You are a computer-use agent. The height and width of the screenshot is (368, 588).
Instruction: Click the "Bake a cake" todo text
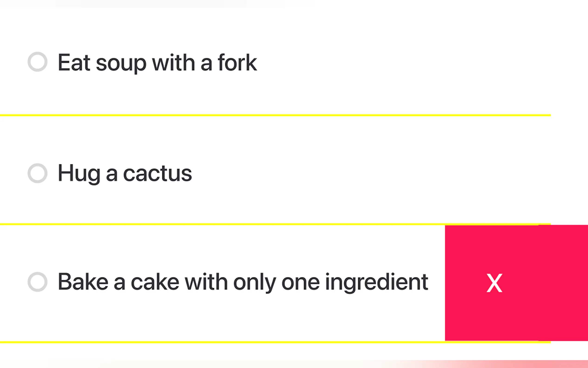[x=243, y=282]
